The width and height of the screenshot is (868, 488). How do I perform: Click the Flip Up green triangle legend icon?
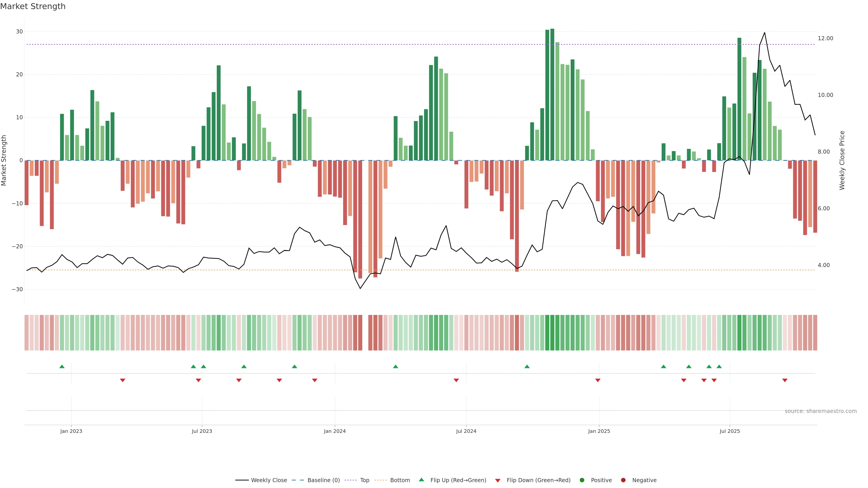coord(421,480)
